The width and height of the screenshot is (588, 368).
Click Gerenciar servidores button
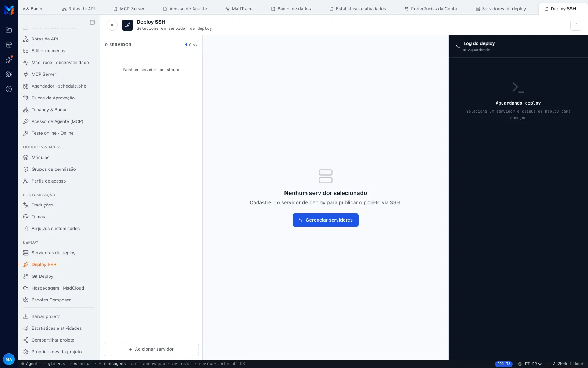tap(326, 220)
